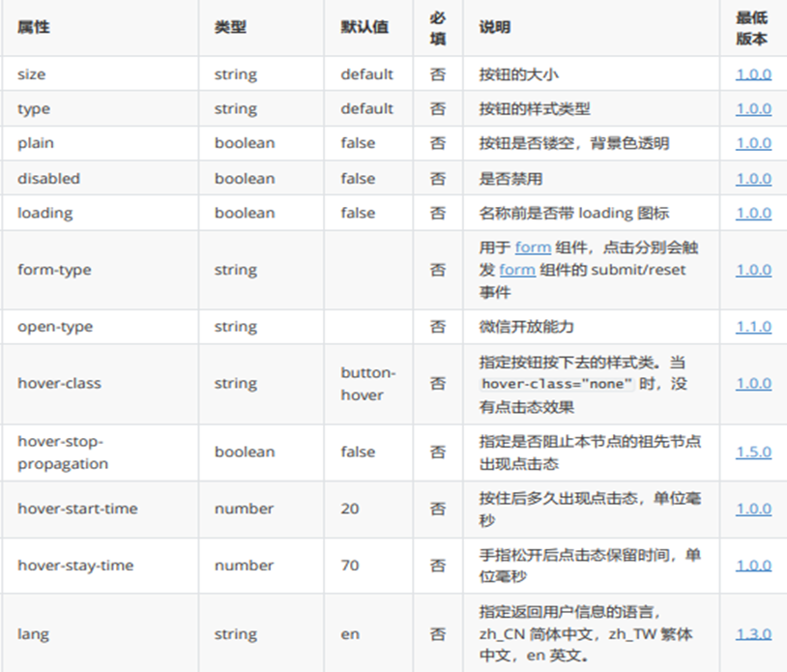Open the 1.0.0 link for disabled
Image resolution: width=787 pixels, height=672 pixels.
[x=753, y=179]
